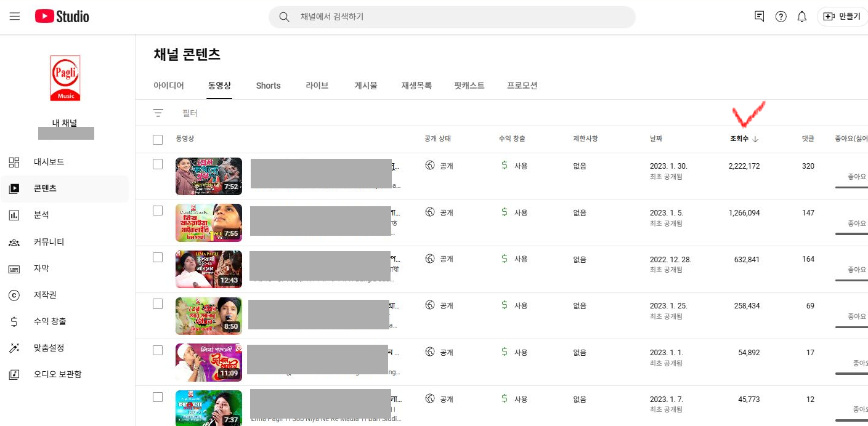The height and width of the screenshot is (426, 868).
Task: Click the channel search field
Action: tap(452, 17)
